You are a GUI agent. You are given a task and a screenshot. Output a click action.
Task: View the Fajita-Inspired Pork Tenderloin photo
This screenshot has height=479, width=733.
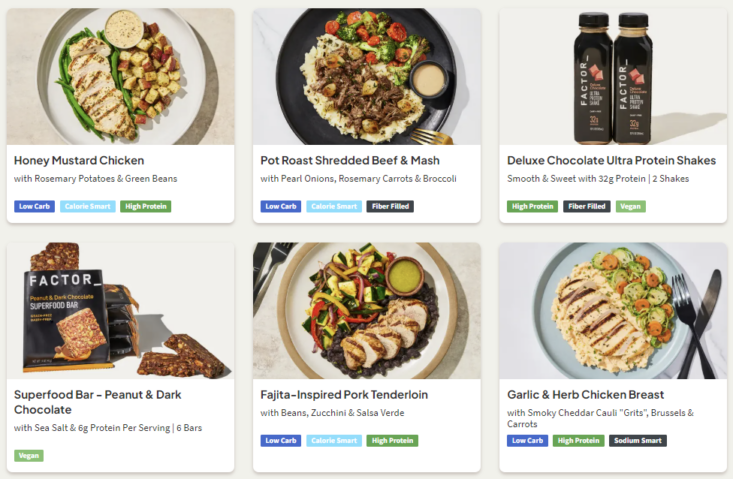point(366,310)
